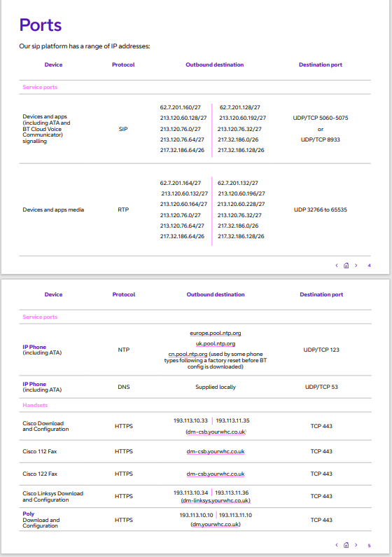The image size is (392, 557).
Task: Open the dm-linksys.yourwhc.co.uk link
Action: 216,500
